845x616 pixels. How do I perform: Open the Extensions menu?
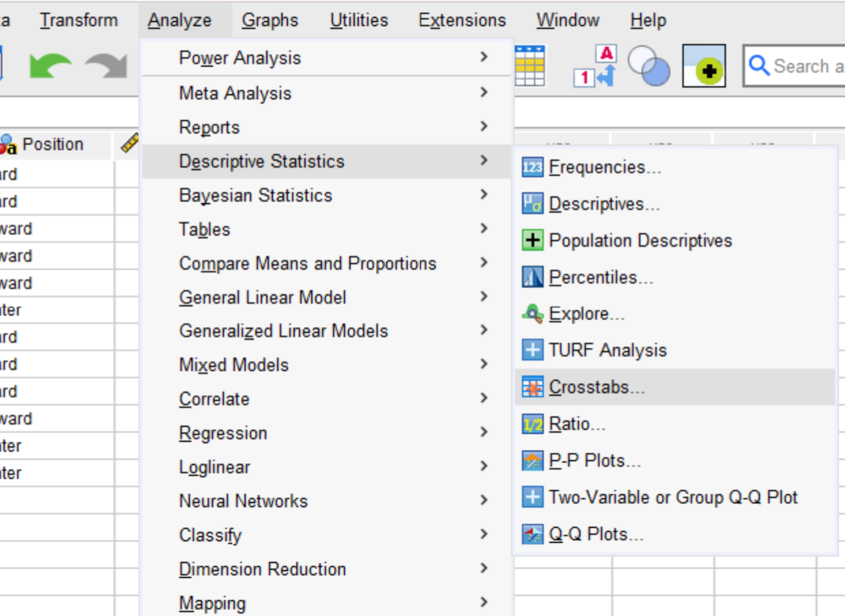[462, 19]
